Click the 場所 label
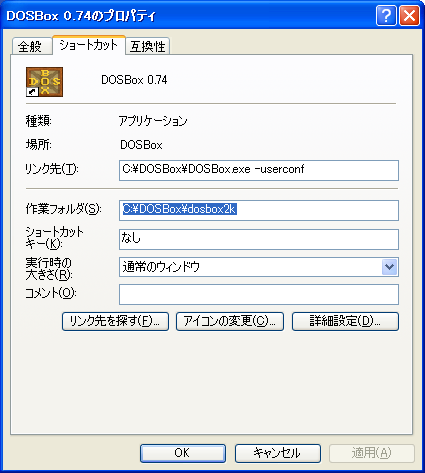Image resolution: width=425 pixels, height=473 pixels. click(x=39, y=145)
